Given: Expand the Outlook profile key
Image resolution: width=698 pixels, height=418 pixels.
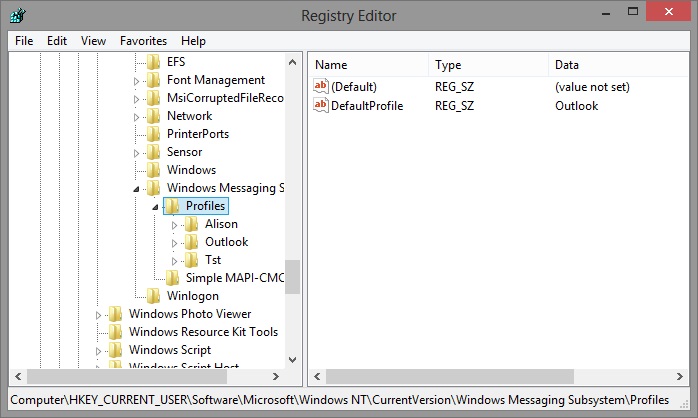Looking at the screenshot, I should pos(174,243).
